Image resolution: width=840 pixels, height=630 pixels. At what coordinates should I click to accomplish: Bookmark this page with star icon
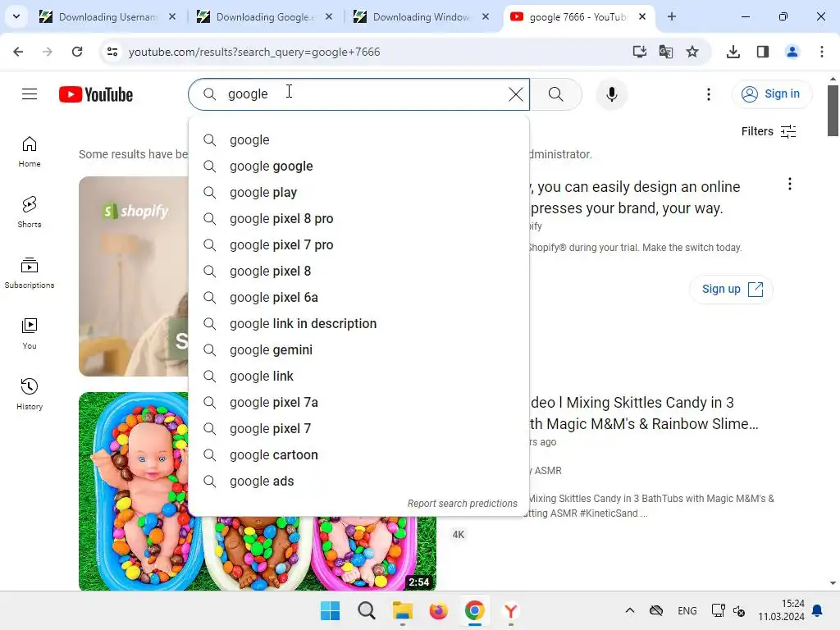click(692, 52)
